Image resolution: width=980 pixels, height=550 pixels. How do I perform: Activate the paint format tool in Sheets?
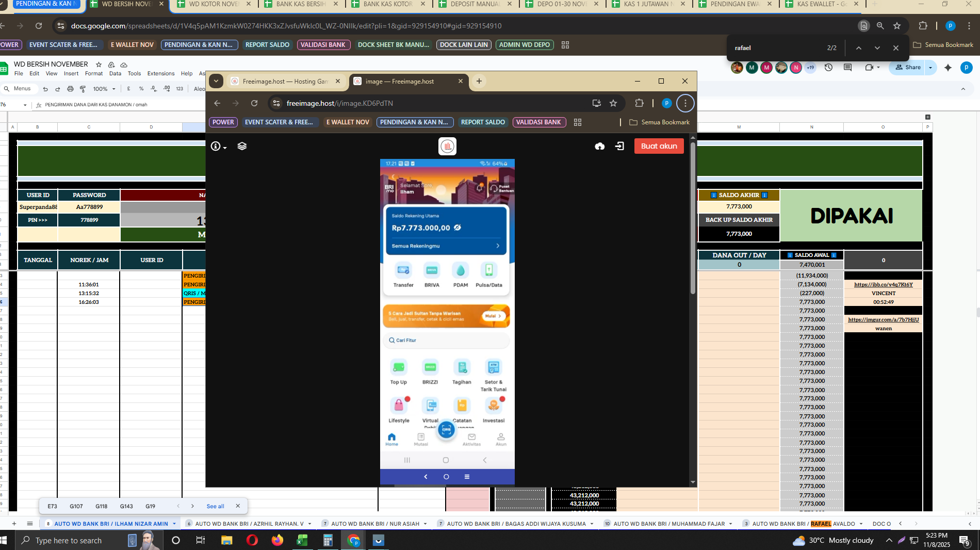pos(83,89)
